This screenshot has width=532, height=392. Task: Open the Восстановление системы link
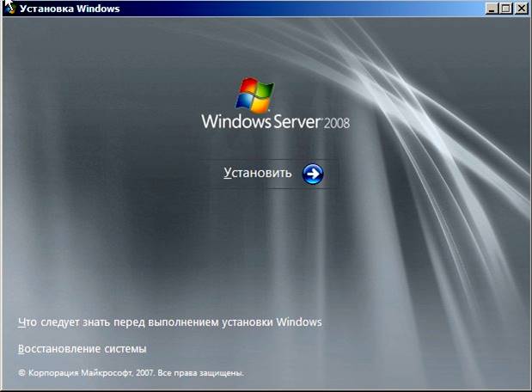click(83, 349)
